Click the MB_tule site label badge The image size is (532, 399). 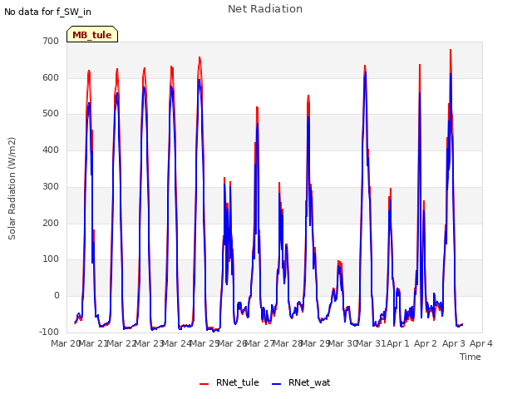point(92,34)
